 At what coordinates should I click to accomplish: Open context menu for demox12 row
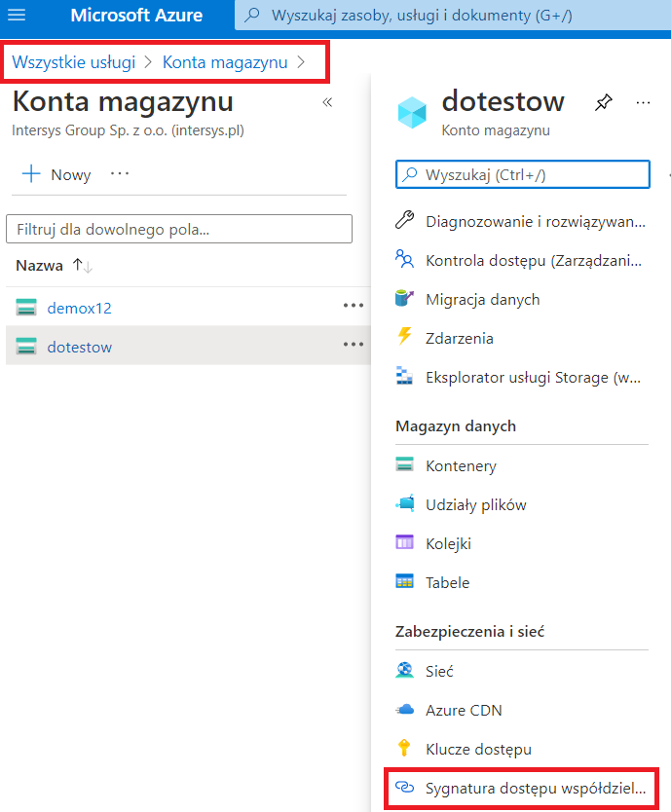pyautogui.click(x=354, y=306)
